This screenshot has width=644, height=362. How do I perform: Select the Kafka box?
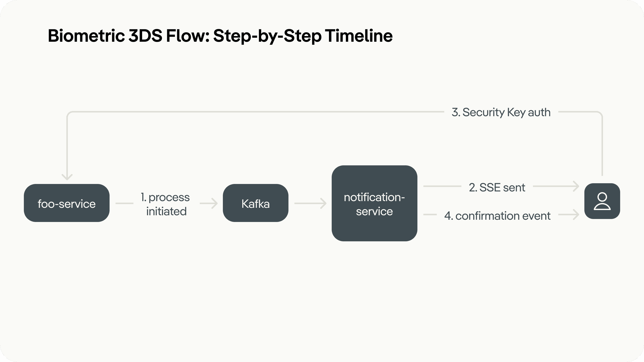255,203
